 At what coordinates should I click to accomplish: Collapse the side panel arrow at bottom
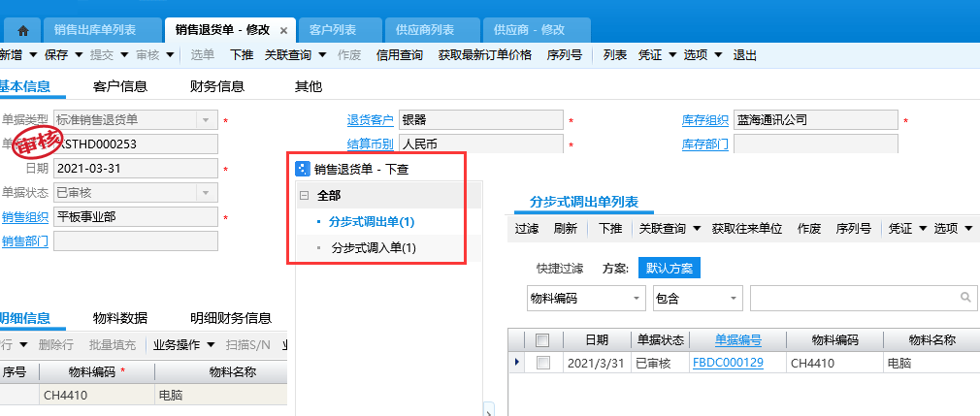(x=489, y=410)
